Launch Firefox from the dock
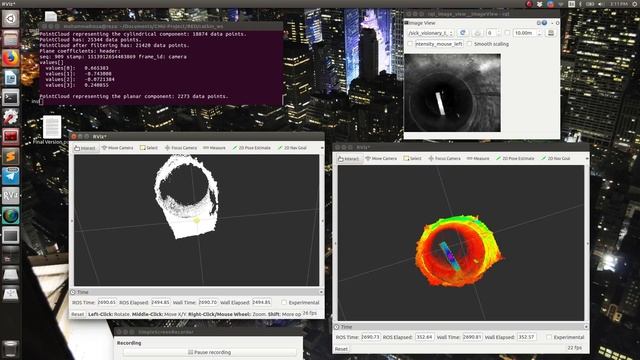 pyautogui.click(x=11, y=58)
